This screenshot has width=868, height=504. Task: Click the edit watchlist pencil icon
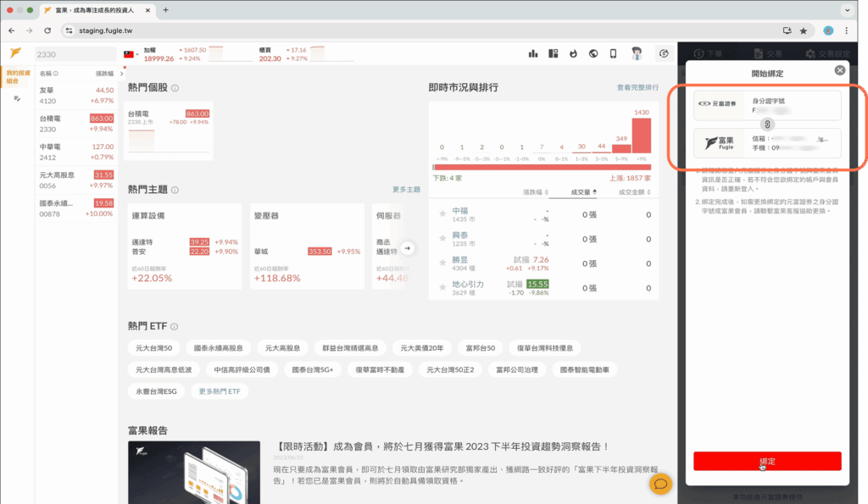point(16,99)
